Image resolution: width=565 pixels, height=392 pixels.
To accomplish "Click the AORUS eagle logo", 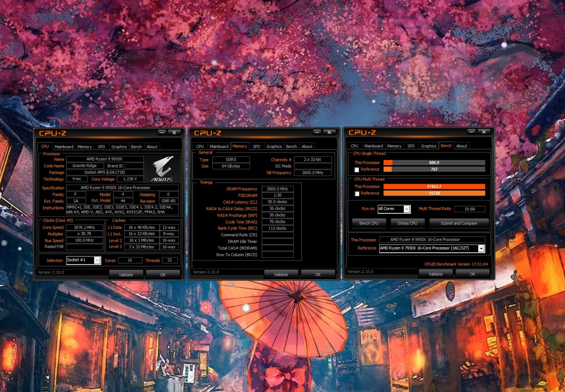I will [x=162, y=169].
